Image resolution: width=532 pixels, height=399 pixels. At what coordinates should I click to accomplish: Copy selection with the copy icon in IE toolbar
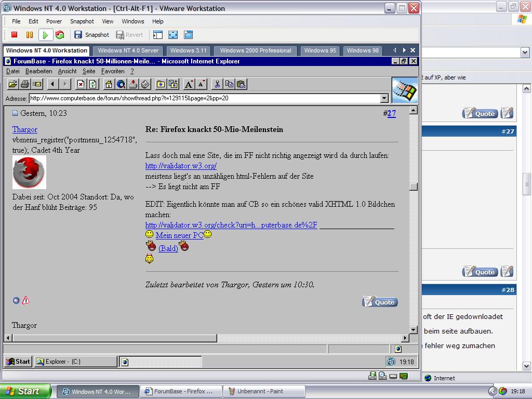point(229,84)
